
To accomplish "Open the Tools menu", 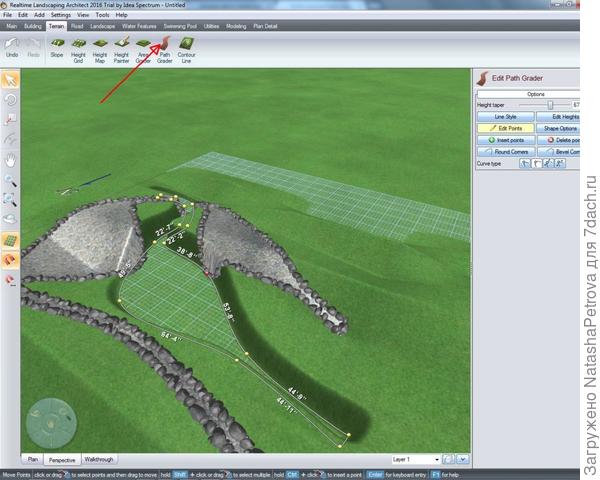I will tap(101, 16).
